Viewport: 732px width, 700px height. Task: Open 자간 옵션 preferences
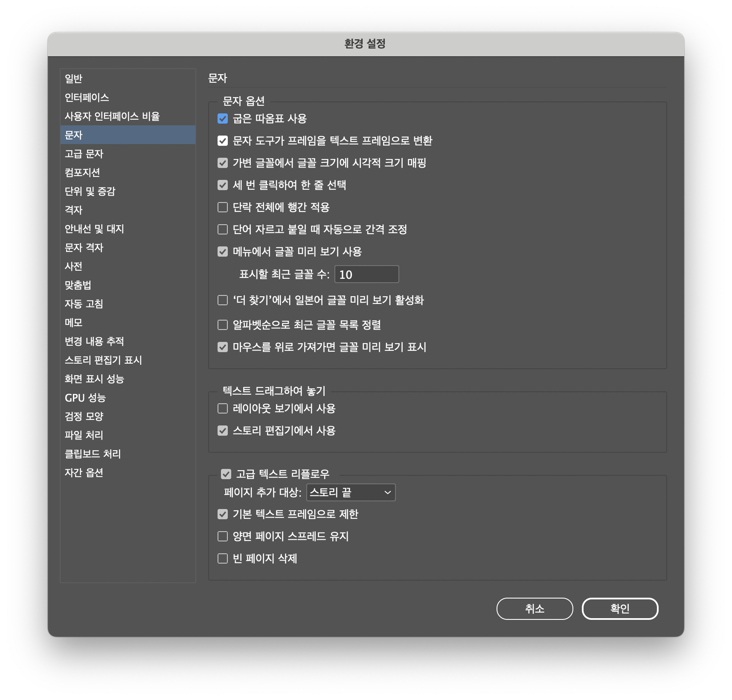pos(128,472)
